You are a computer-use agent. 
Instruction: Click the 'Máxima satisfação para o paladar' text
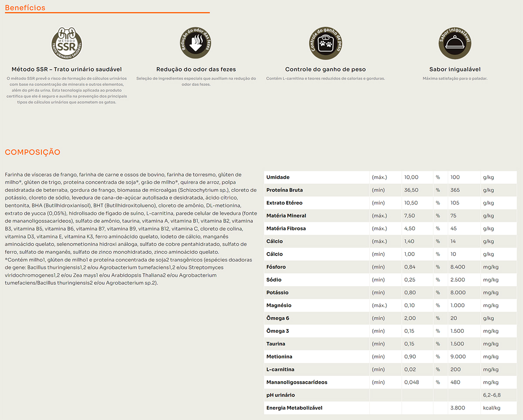coord(455,79)
